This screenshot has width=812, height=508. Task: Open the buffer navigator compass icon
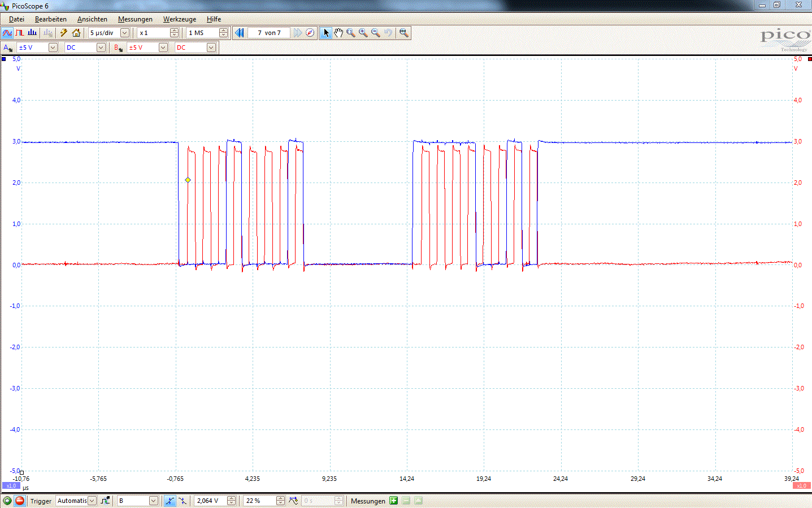click(310, 33)
